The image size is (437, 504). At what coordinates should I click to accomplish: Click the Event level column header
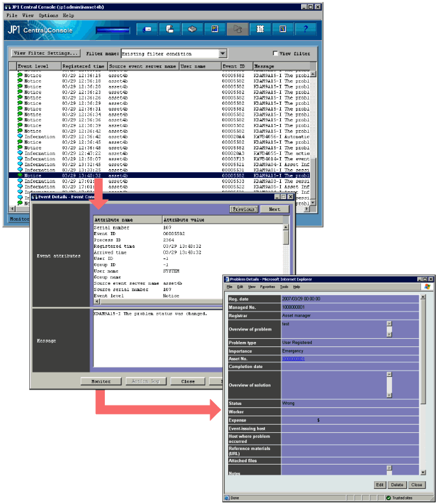click(x=39, y=66)
